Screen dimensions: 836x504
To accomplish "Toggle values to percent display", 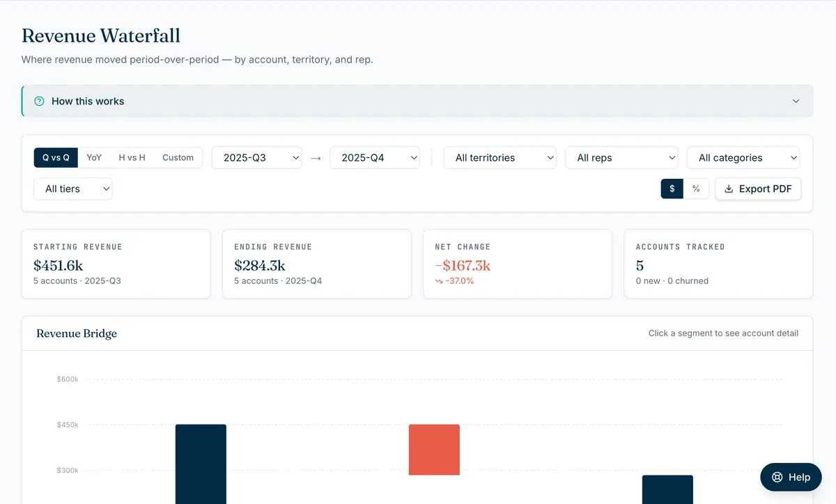I will click(696, 189).
